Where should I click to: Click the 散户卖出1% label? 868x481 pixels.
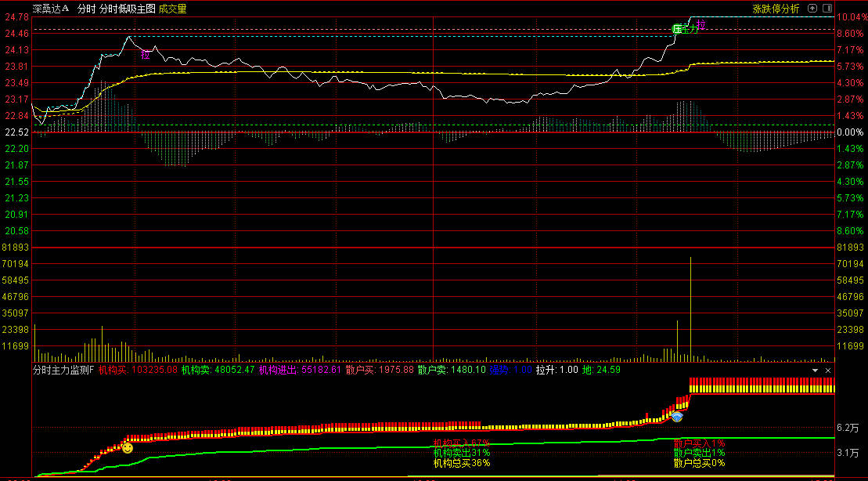pyautogui.click(x=699, y=453)
